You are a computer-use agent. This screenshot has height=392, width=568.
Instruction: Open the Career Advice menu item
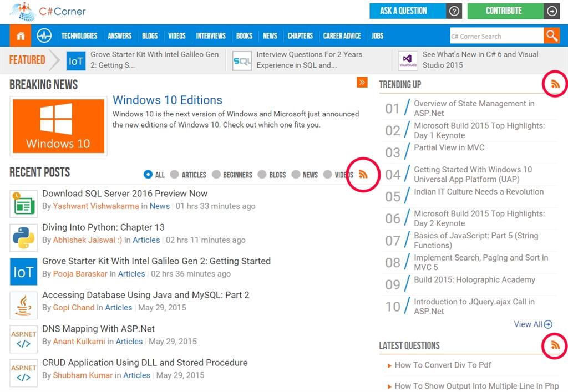coord(342,36)
